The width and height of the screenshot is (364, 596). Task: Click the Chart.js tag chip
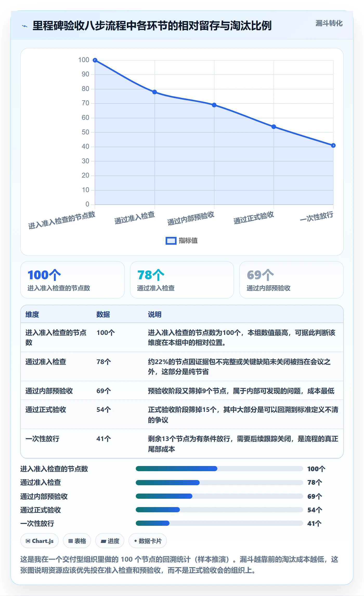tap(40, 541)
